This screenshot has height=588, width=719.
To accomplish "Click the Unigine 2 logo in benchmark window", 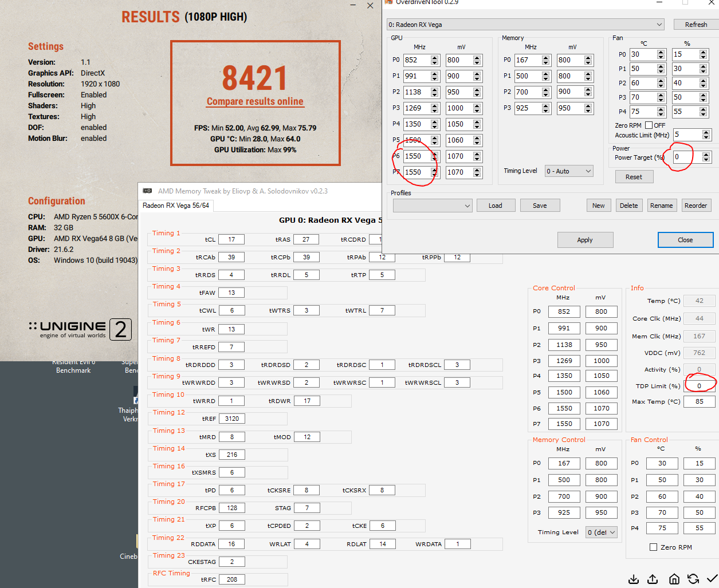I will (x=80, y=329).
